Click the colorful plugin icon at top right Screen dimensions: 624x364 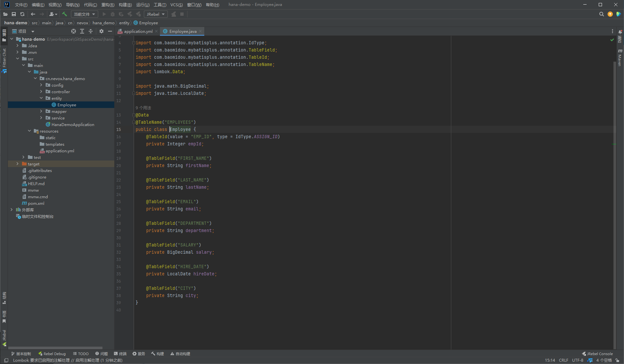(619, 14)
